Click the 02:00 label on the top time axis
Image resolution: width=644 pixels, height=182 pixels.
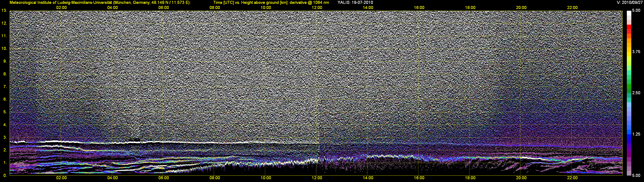(61, 8)
